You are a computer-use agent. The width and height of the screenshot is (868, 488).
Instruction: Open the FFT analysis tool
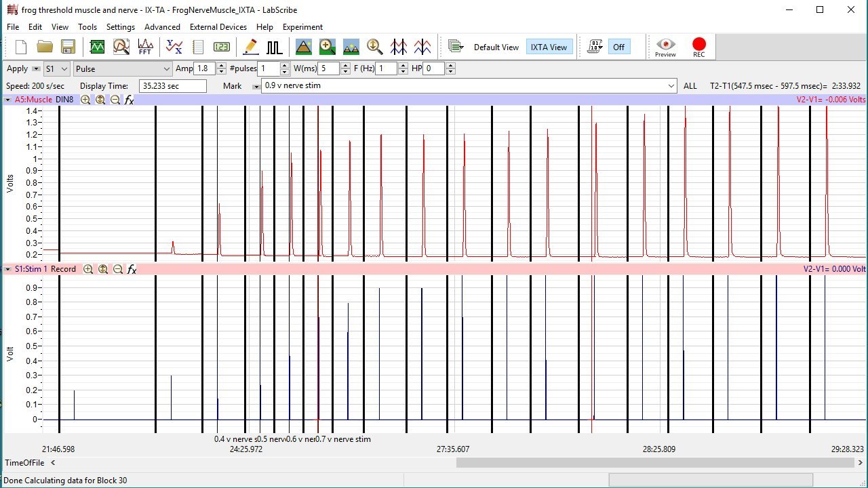point(145,46)
